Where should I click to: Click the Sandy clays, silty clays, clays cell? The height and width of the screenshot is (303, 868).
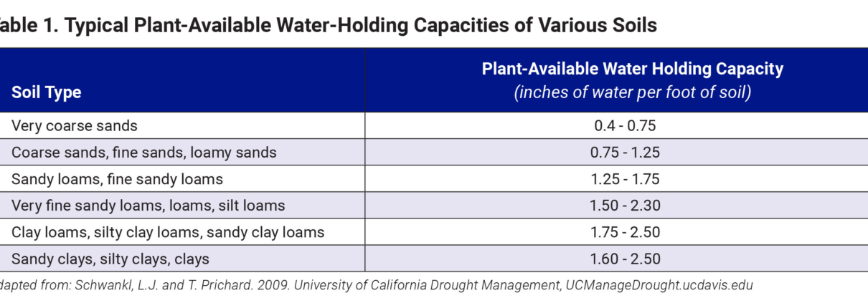pyautogui.click(x=110, y=259)
